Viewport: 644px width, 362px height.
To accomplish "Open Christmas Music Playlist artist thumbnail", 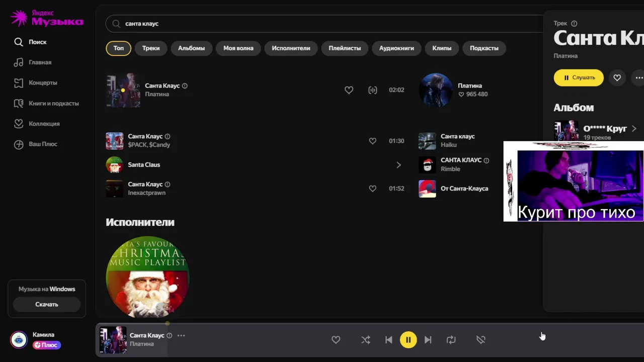I will coord(147,277).
